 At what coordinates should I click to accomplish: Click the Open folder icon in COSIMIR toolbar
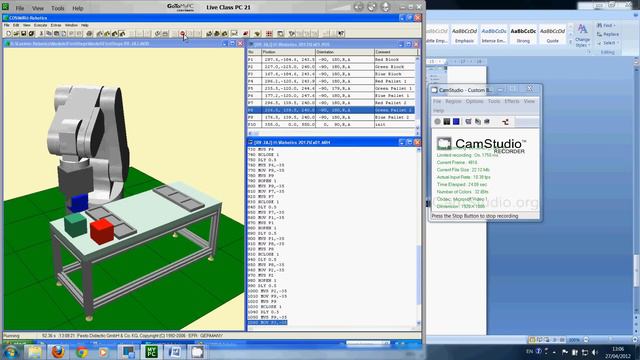(x=16, y=33)
